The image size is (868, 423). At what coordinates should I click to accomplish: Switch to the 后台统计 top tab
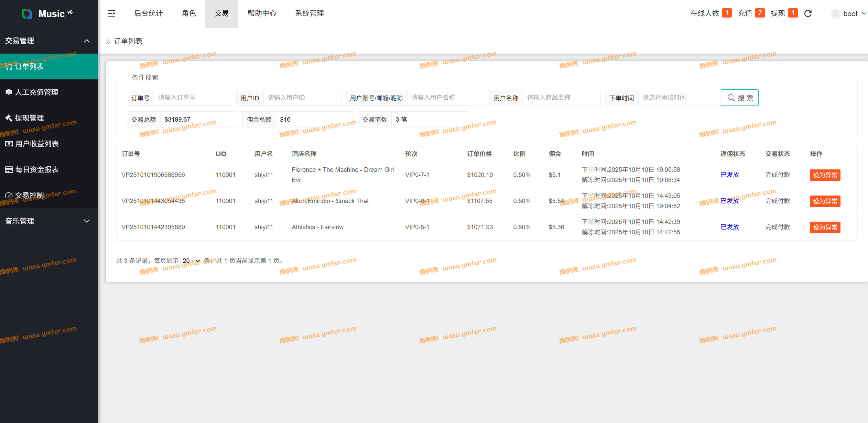pyautogui.click(x=148, y=13)
